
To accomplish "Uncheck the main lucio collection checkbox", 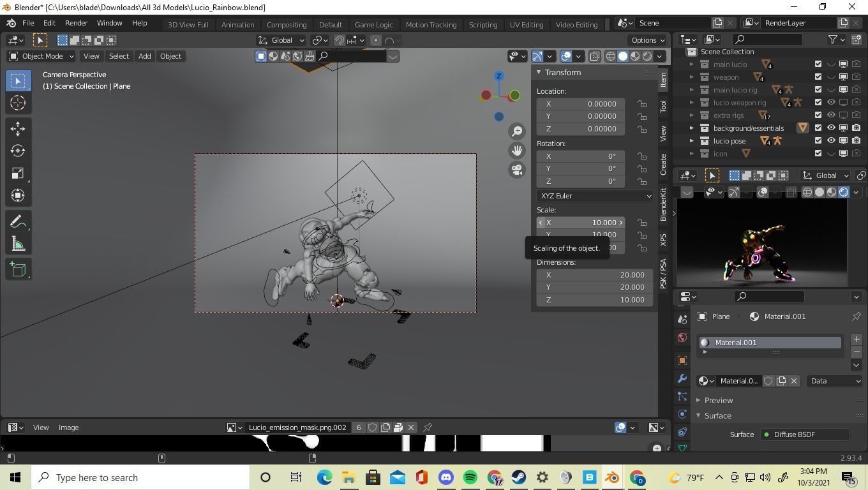I will click(818, 64).
